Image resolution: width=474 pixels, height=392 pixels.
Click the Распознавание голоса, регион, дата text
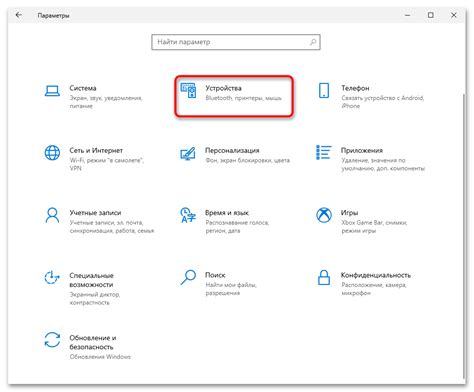pyautogui.click(x=237, y=227)
